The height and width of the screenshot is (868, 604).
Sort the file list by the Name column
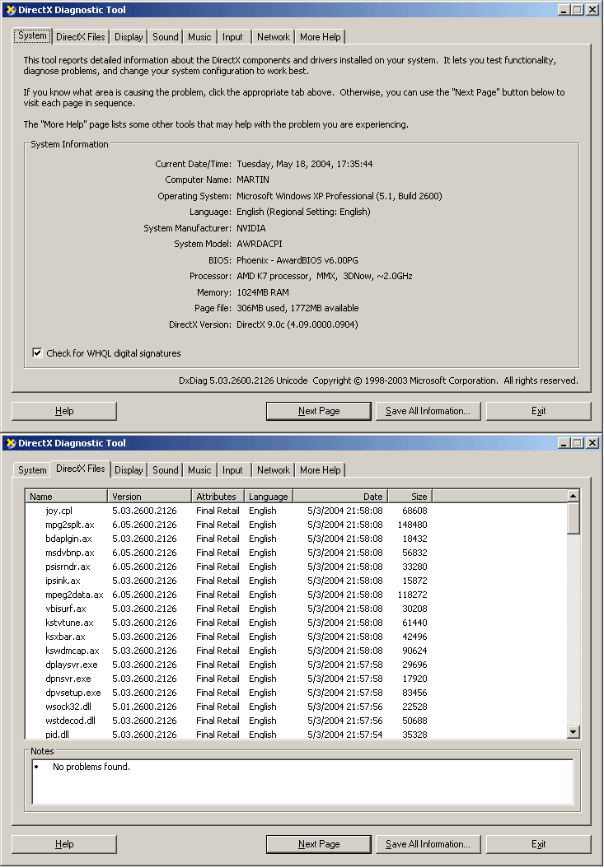point(67,497)
